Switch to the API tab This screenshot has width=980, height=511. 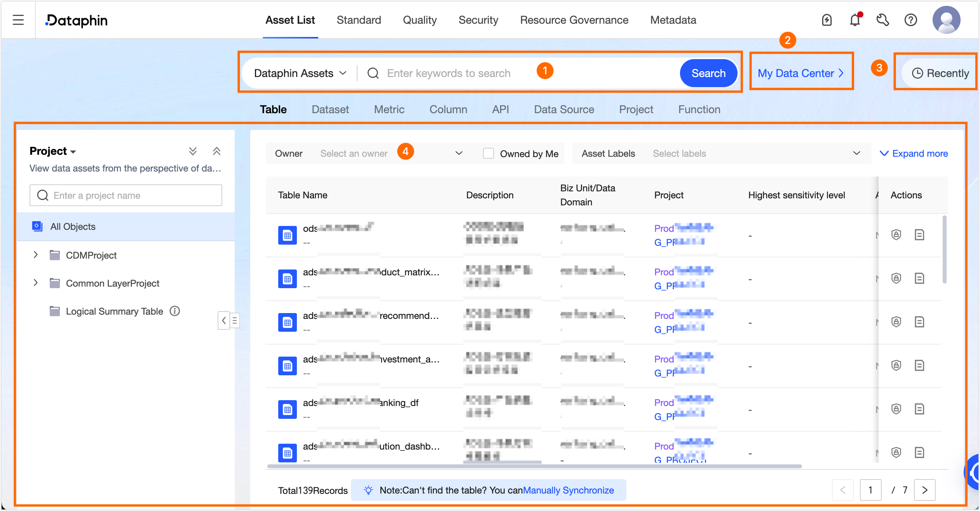500,109
